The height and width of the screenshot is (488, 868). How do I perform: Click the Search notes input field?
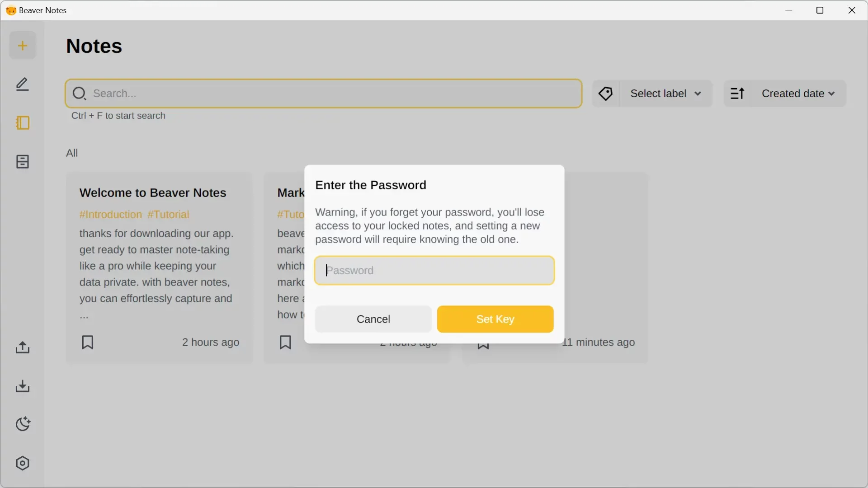click(x=324, y=93)
